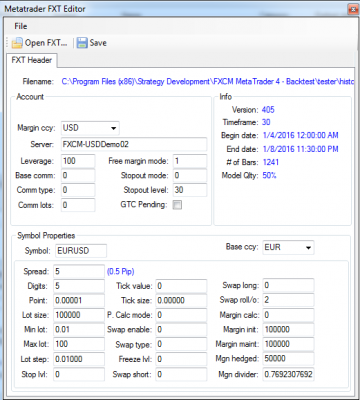Click the Save floppy disk icon
Screen dimensions: 360x400
82,43
